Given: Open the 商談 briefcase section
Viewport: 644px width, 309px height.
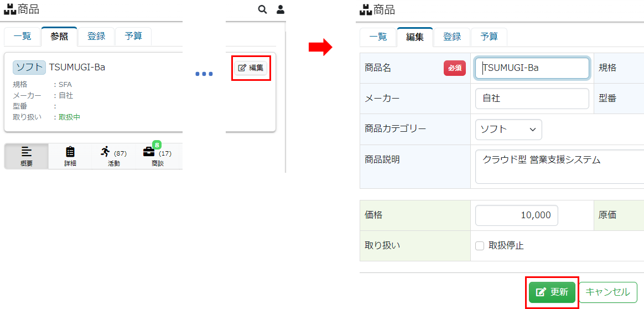Looking at the screenshot, I should 157,157.
